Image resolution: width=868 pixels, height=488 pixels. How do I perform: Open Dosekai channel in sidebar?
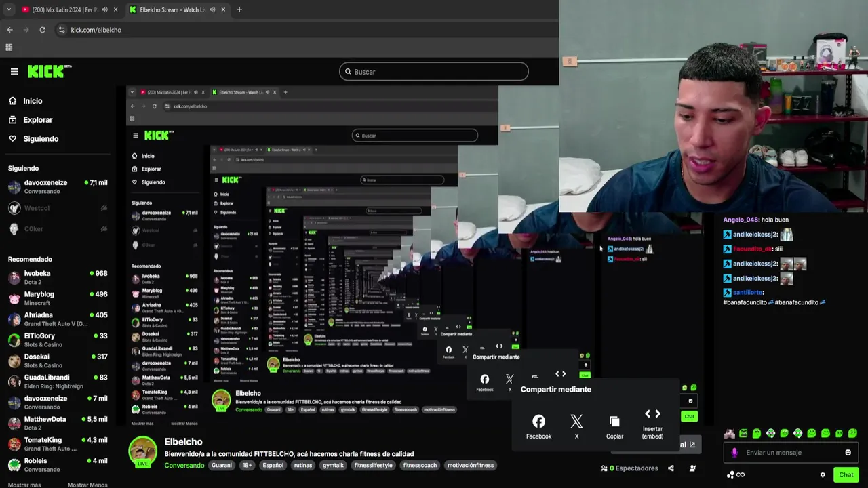pos(58,361)
